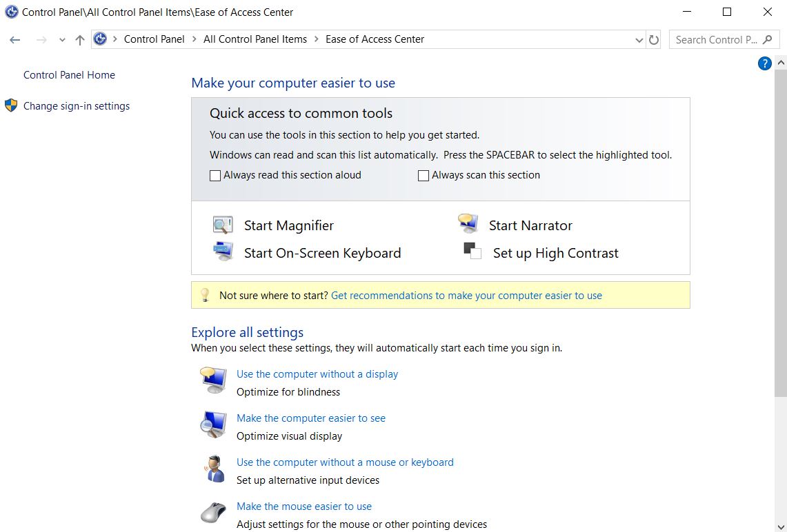Open Help with the blue question mark
The width and height of the screenshot is (787, 532).
764,63
